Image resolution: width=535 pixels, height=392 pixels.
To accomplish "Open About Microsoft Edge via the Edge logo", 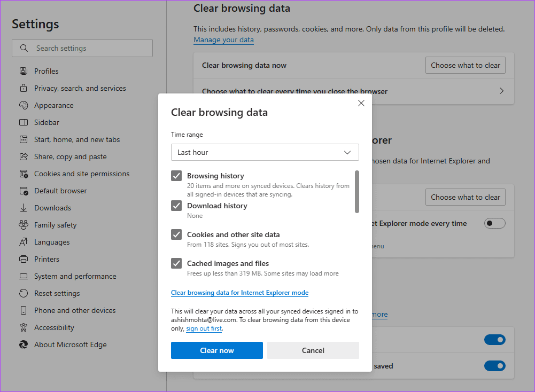I will pos(22,344).
